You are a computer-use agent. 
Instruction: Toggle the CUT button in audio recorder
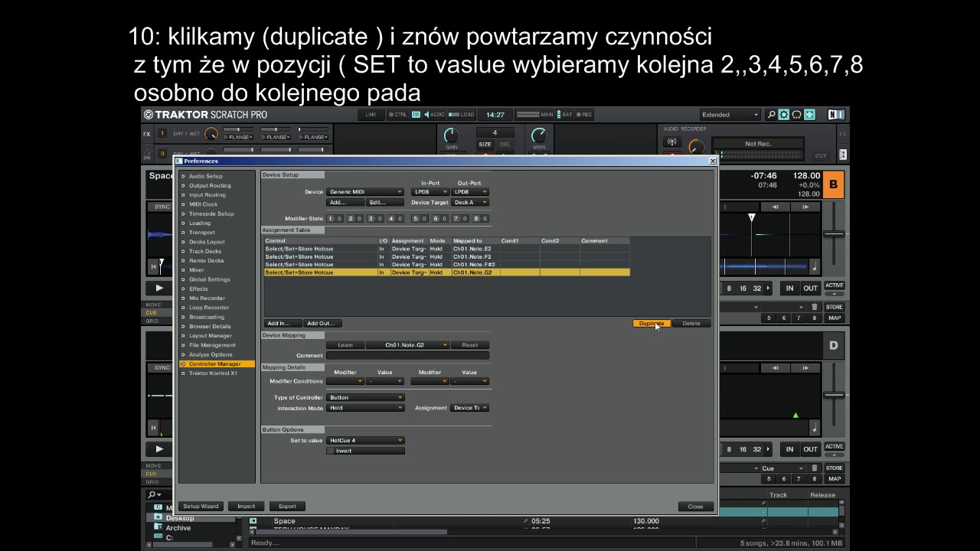coord(821,155)
